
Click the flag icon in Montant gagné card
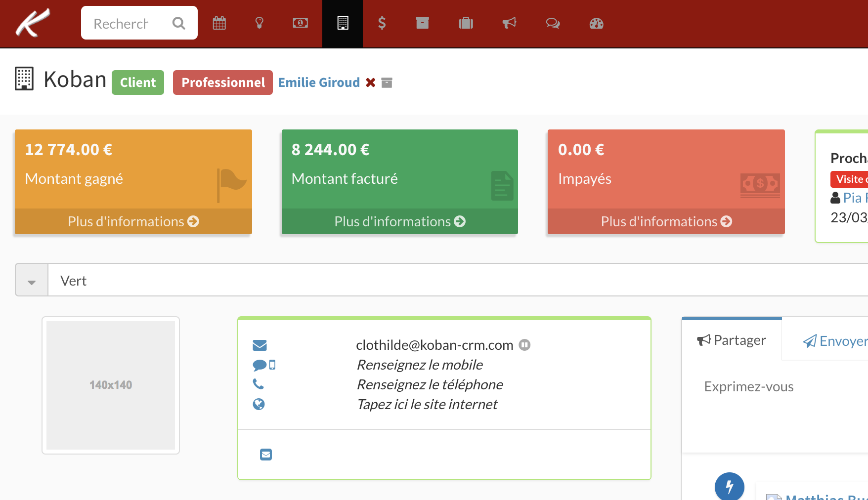coord(231,185)
